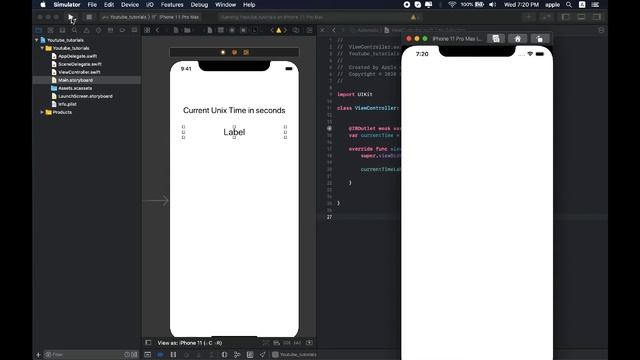The image size is (640, 360).
Task: Click the code review arrows button in toolbar
Action: click(x=546, y=17)
